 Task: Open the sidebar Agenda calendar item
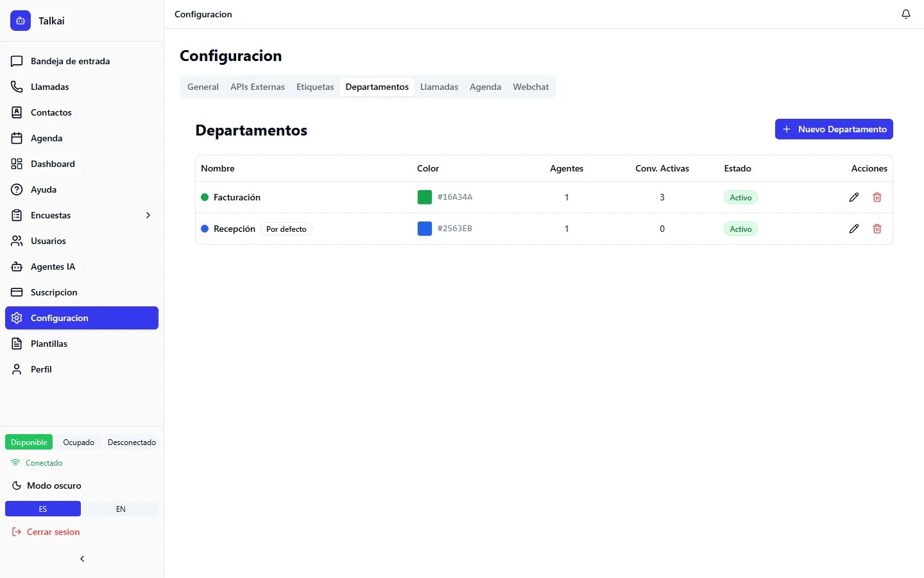tap(81, 138)
